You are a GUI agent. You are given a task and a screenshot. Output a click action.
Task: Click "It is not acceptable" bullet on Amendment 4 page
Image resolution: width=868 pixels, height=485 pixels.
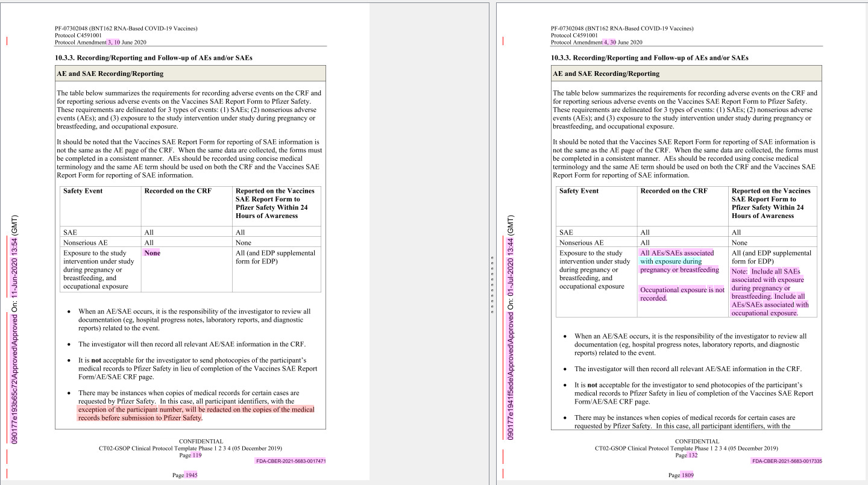(x=694, y=393)
